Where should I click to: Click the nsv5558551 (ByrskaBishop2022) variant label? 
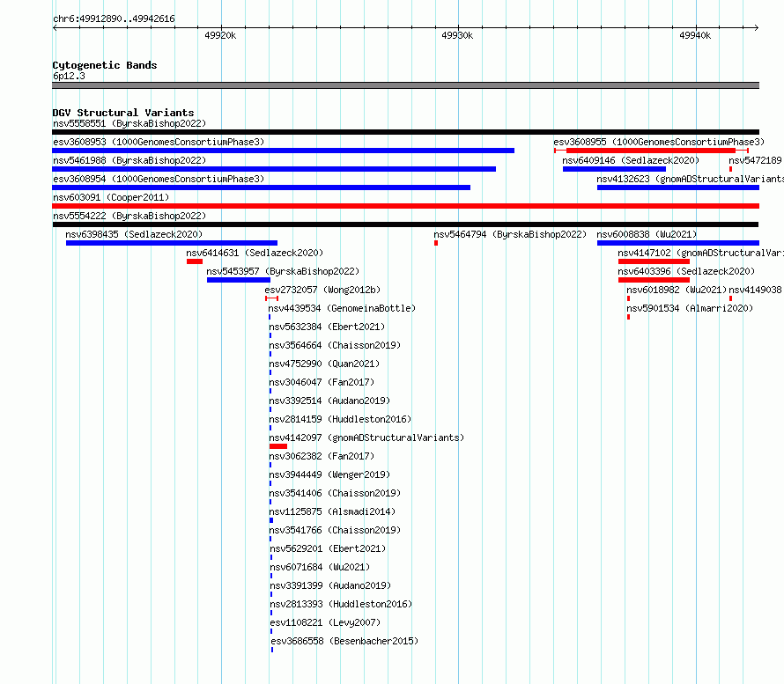tap(129, 123)
